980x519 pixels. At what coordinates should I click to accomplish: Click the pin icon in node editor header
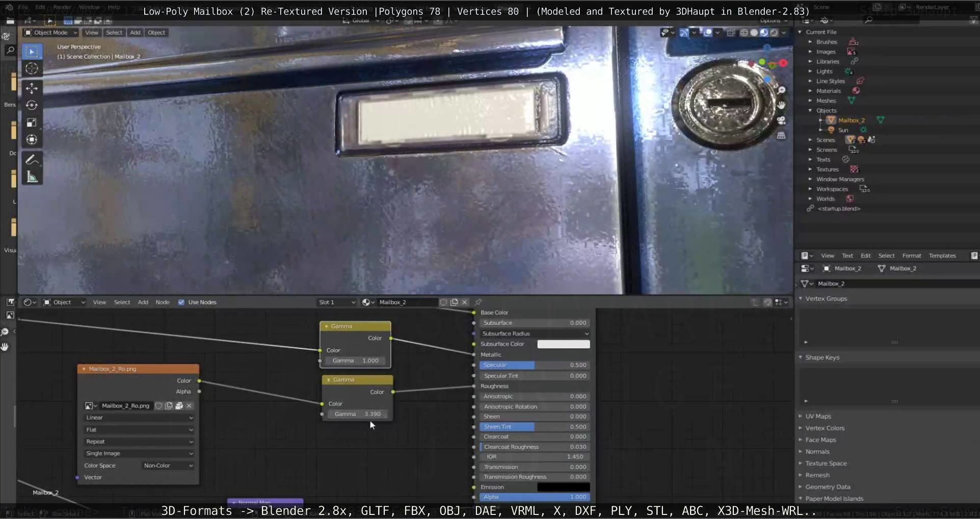(x=478, y=303)
